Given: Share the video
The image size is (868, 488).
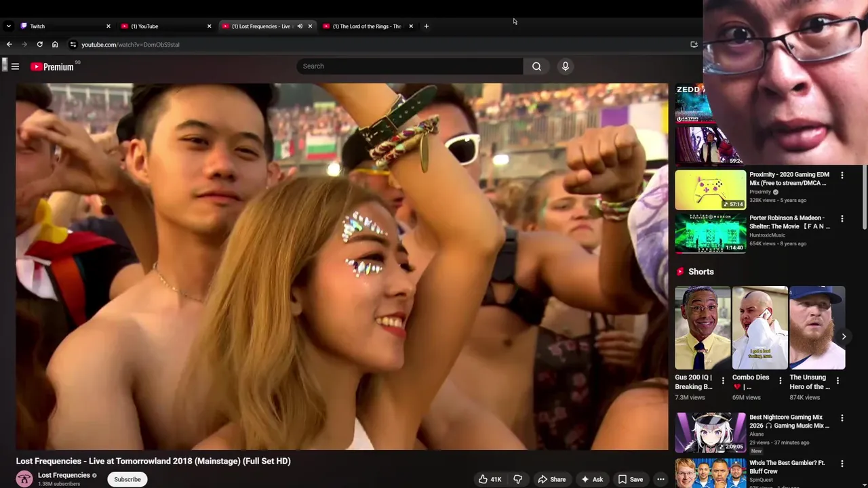Looking at the screenshot, I should click(x=551, y=479).
